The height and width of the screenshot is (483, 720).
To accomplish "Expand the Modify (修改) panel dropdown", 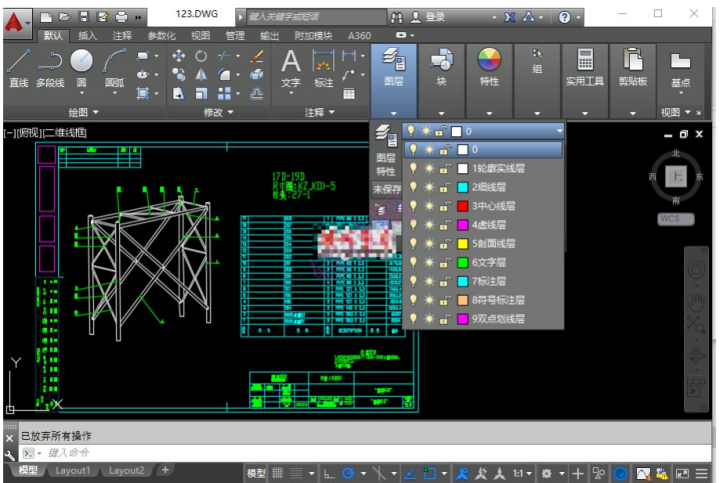I will [x=218, y=112].
